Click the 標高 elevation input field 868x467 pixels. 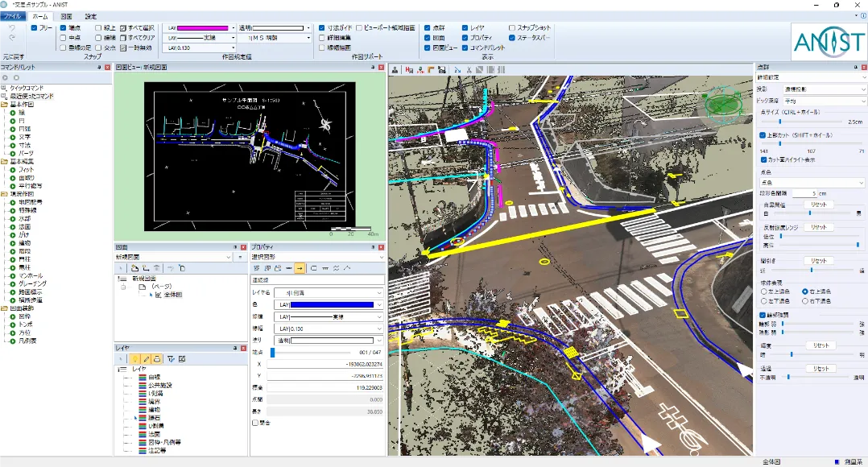[x=325, y=388]
